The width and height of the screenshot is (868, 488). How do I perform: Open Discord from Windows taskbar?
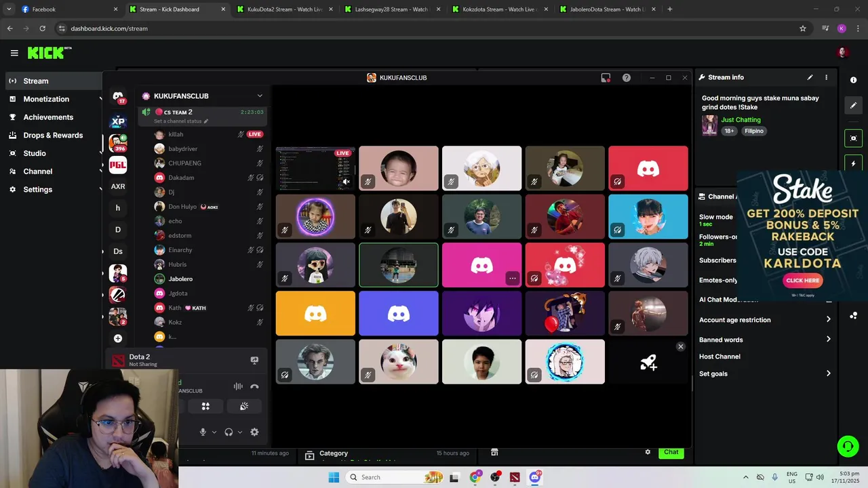coord(535,477)
